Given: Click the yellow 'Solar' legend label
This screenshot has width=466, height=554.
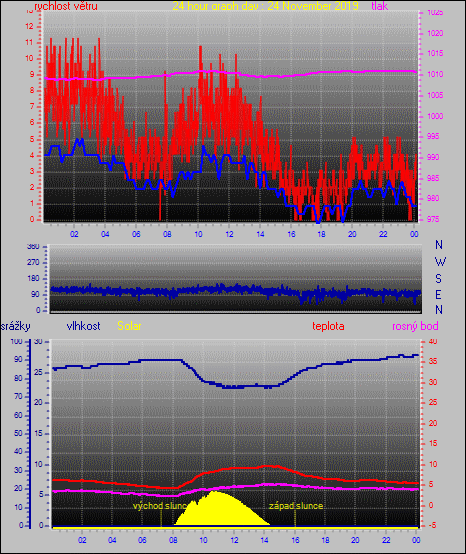Looking at the screenshot, I should [129, 326].
